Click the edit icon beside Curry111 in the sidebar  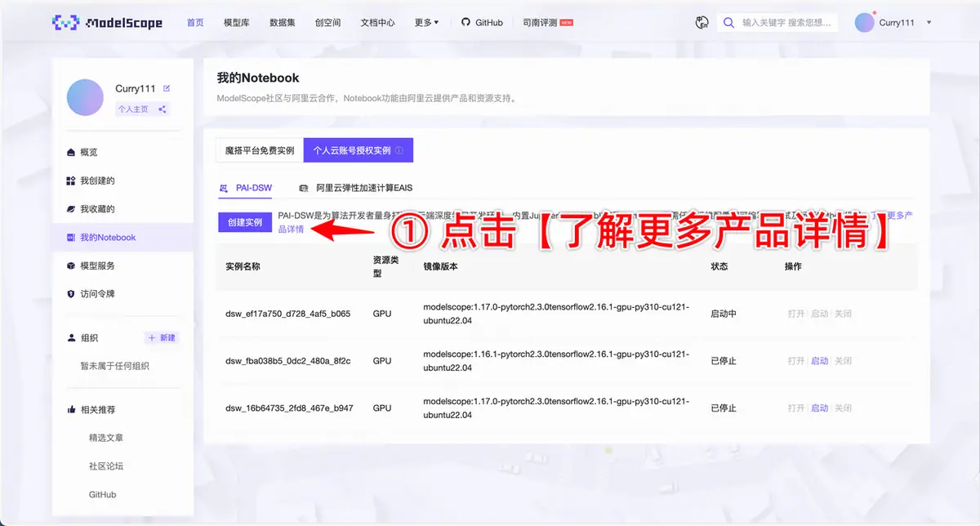tap(167, 88)
